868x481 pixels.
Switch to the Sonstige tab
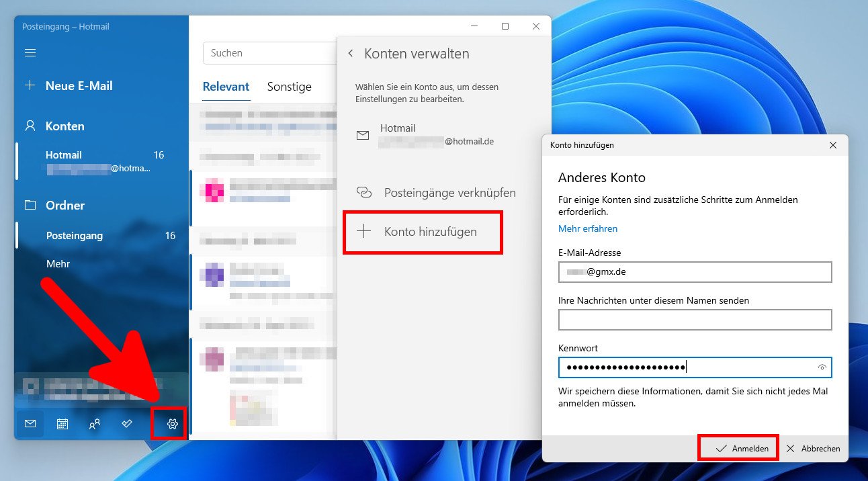[289, 87]
